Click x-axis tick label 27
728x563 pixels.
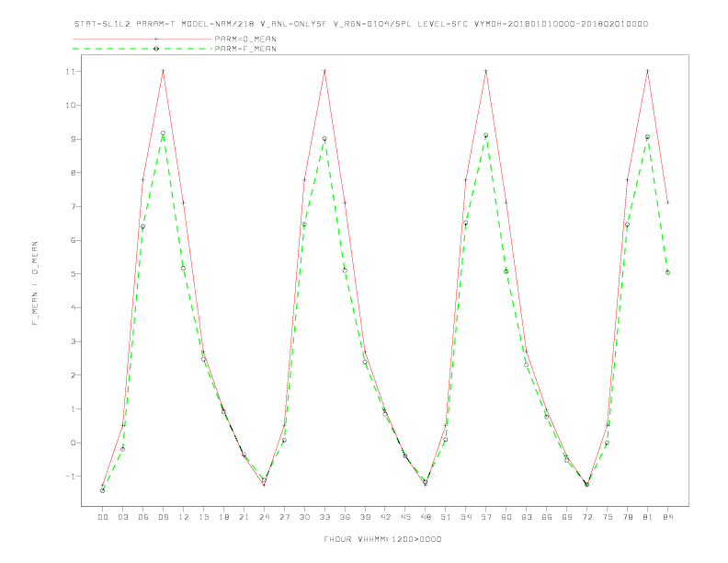(284, 517)
